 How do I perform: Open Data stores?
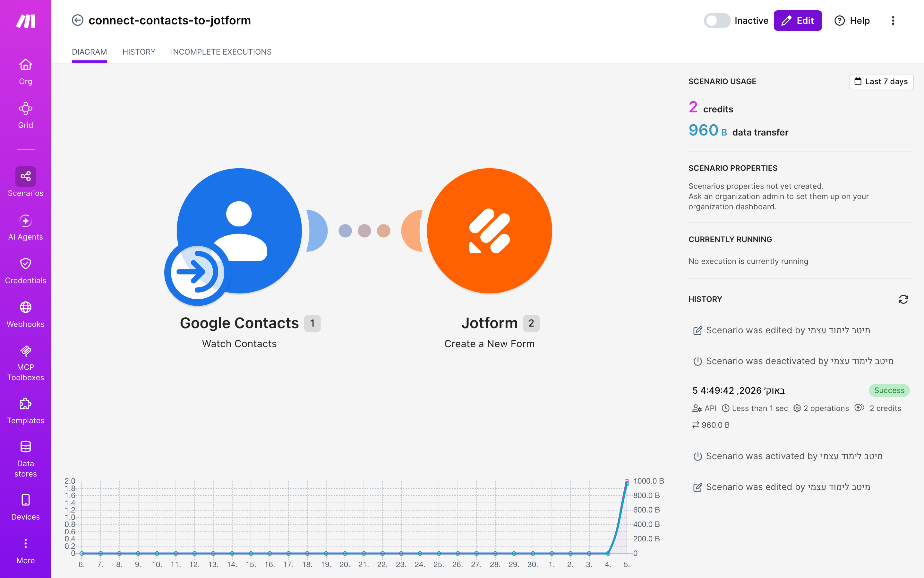(26, 459)
